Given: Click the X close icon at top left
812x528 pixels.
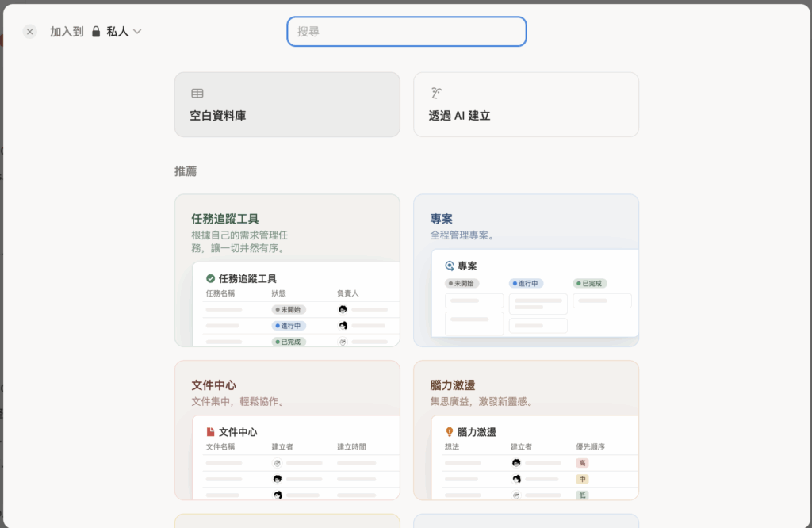Looking at the screenshot, I should pos(30,32).
